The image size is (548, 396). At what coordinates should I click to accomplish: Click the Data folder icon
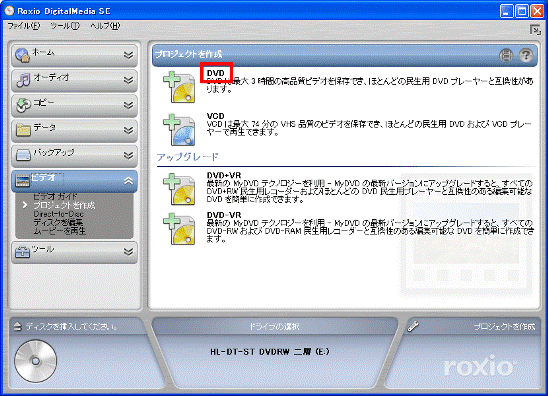(x=23, y=130)
